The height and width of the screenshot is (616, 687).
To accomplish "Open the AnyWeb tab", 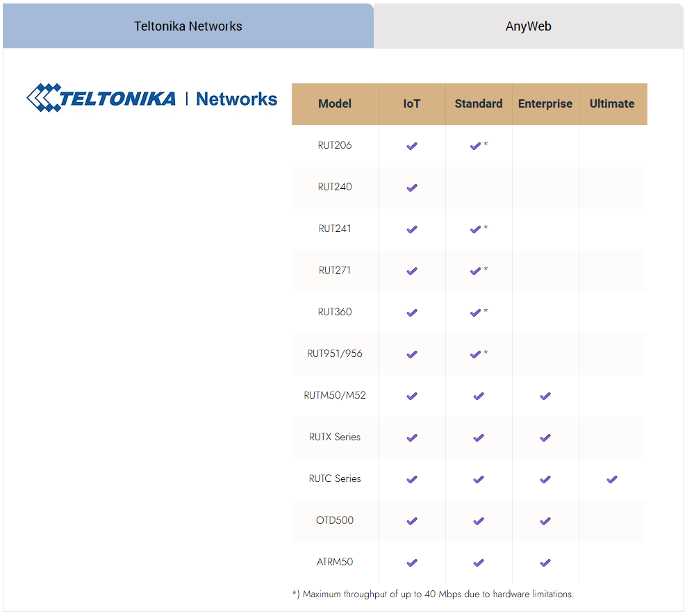I will pos(529,26).
